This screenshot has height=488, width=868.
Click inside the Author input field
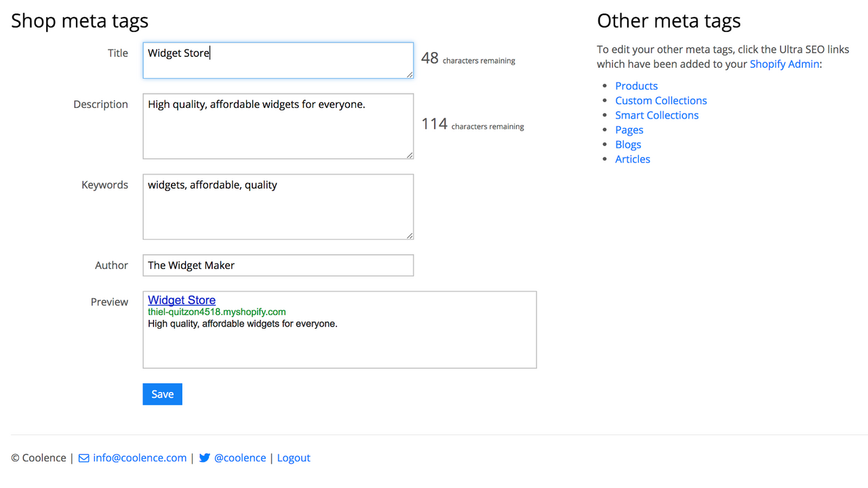click(278, 265)
